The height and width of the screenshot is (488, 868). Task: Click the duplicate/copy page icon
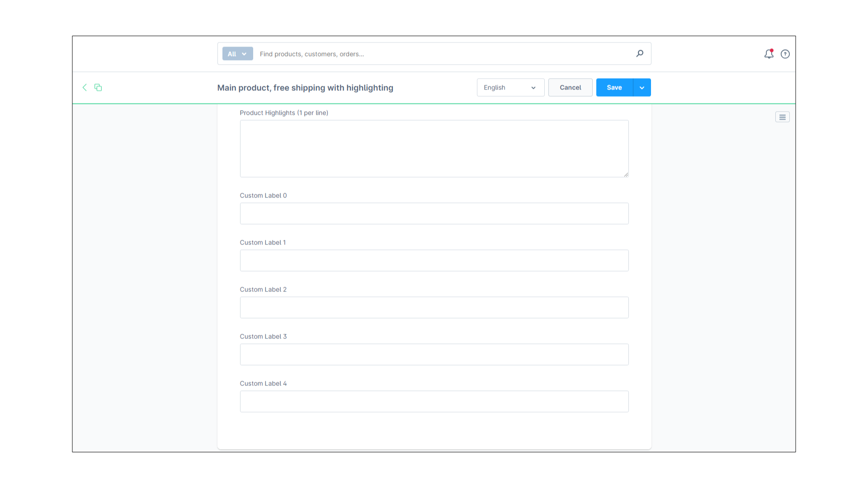(98, 87)
